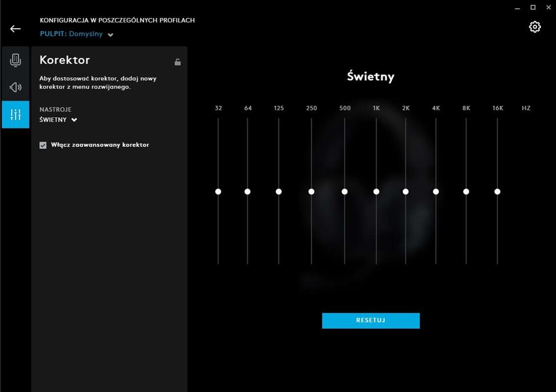Click the 32 Hz slider handle
Image resolution: width=556 pixels, height=392 pixels.
218,192
